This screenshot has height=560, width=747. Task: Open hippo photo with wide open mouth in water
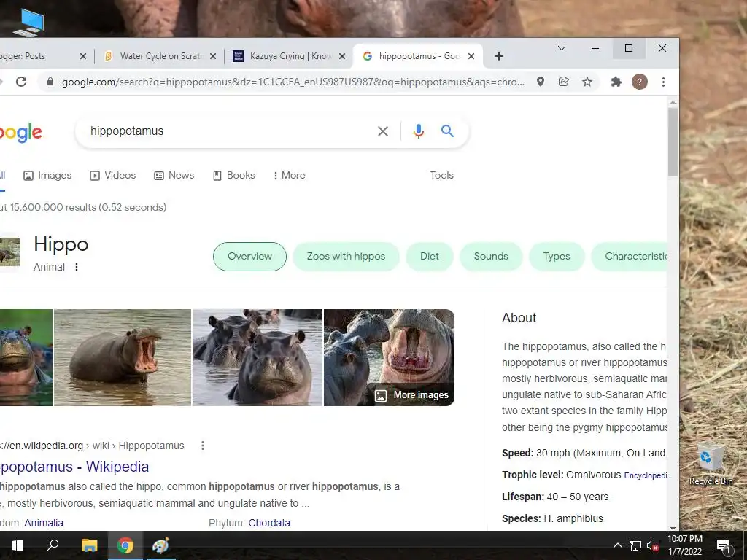pyautogui.click(x=123, y=357)
